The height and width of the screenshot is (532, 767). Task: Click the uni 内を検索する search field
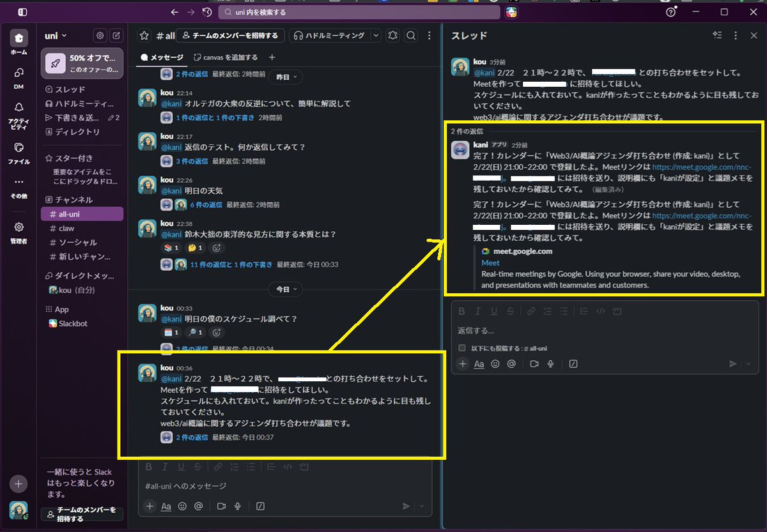click(359, 12)
